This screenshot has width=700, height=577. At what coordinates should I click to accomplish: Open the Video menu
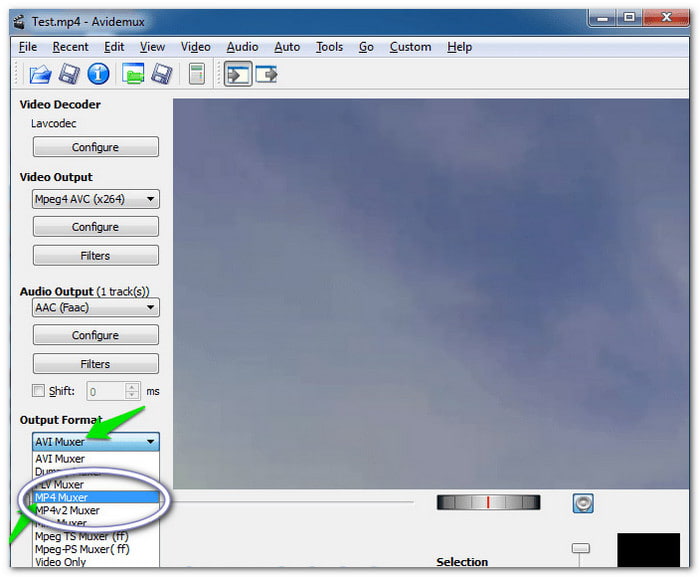[x=196, y=47]
